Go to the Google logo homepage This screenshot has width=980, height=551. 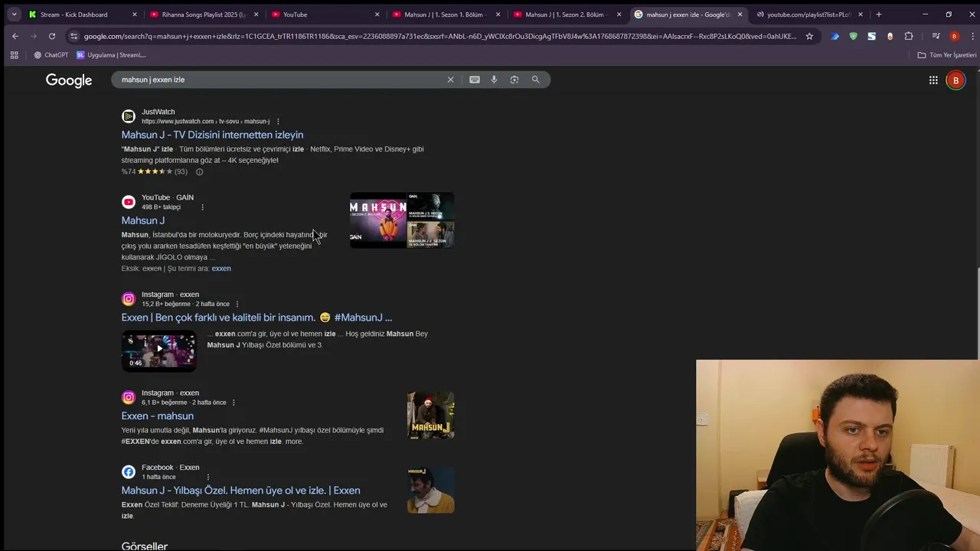point(69,80)
